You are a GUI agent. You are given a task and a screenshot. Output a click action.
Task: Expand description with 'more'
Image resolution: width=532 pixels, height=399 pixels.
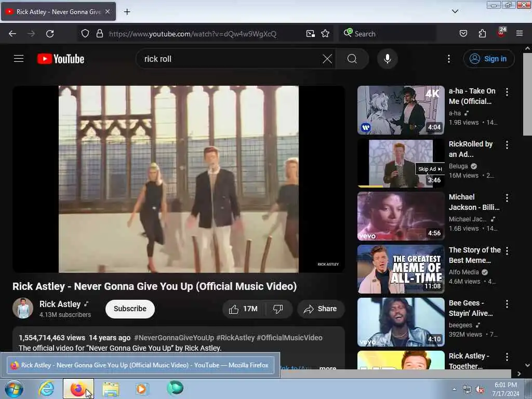pyautogui.click(x=328, y=367)
